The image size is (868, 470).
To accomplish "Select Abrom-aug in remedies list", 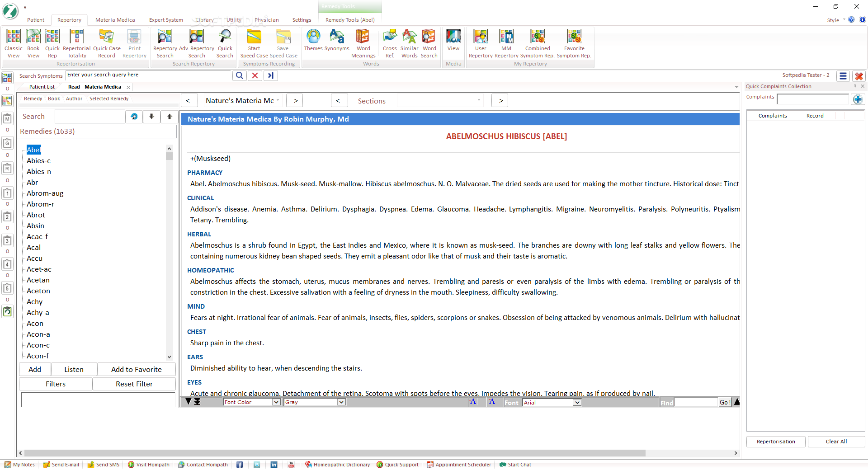I will point(45,193).
